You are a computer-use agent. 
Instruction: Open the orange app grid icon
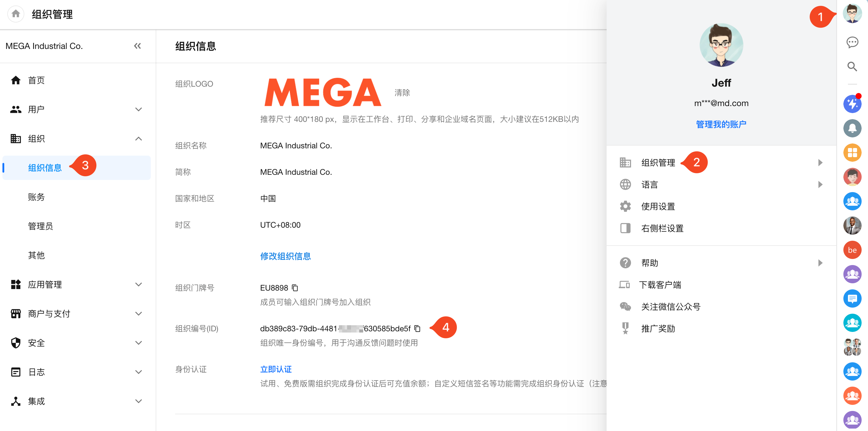(852, 153)
